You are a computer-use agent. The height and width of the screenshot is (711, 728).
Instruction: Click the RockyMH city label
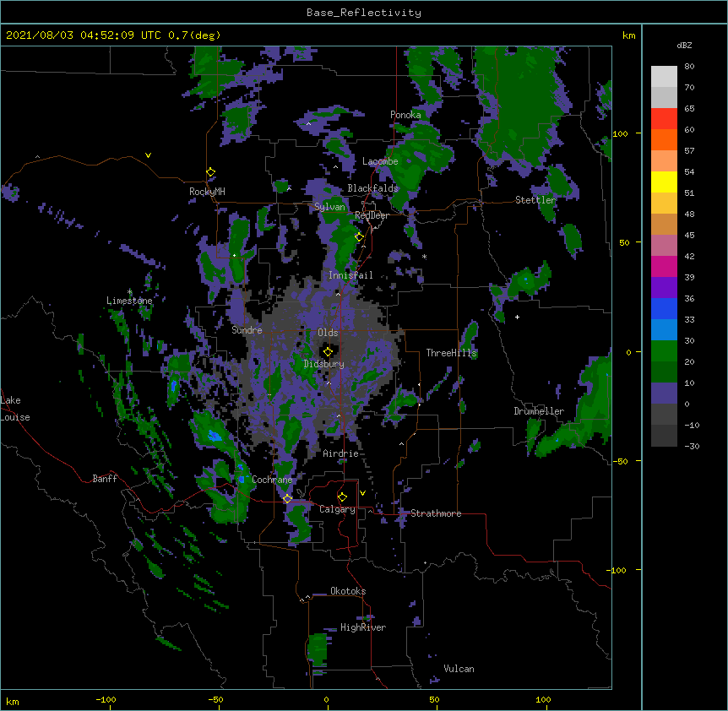(x=207, y=192)
